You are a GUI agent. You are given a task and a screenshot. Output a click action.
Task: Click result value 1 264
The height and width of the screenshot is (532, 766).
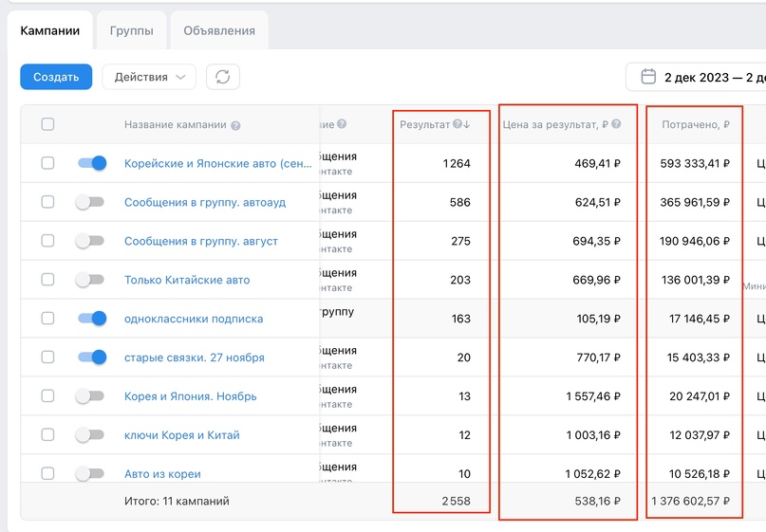[x=457, y=163]
